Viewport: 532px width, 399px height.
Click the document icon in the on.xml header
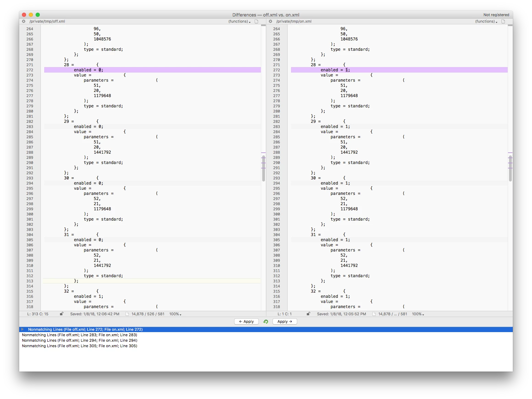point(503,21)
